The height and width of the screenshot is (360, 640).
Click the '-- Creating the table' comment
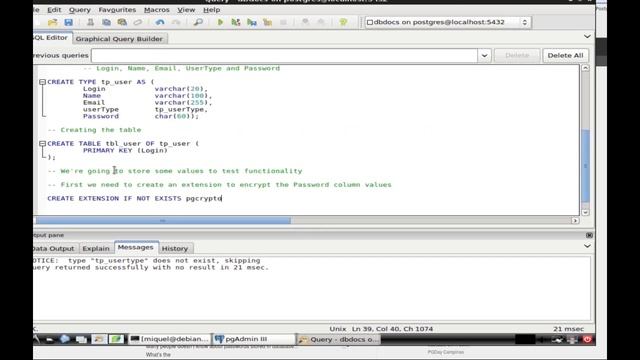click(94, 130)
